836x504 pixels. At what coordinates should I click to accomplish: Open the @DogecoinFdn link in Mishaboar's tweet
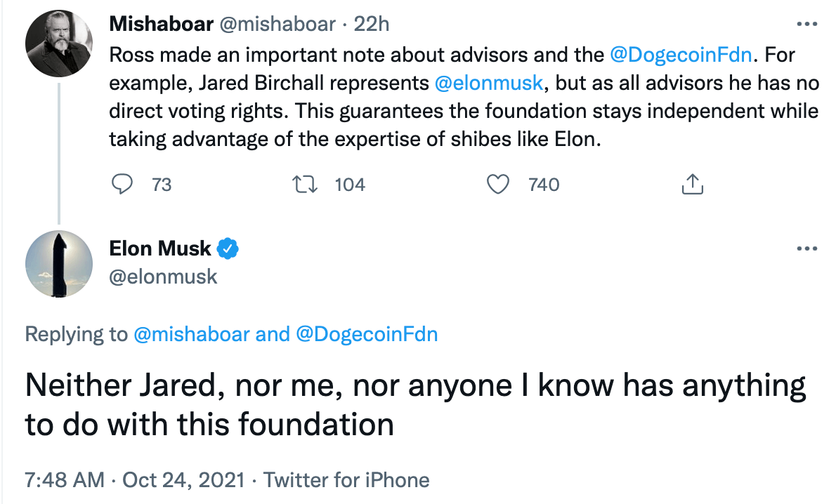tap(680, 54)
